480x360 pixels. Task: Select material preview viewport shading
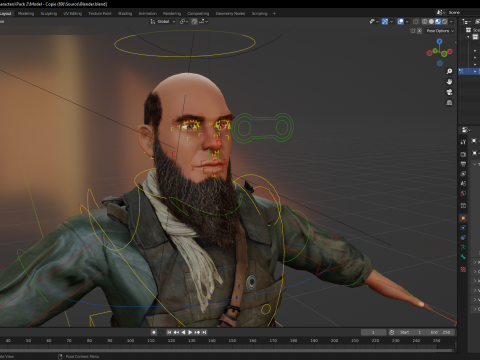(438, 22)
